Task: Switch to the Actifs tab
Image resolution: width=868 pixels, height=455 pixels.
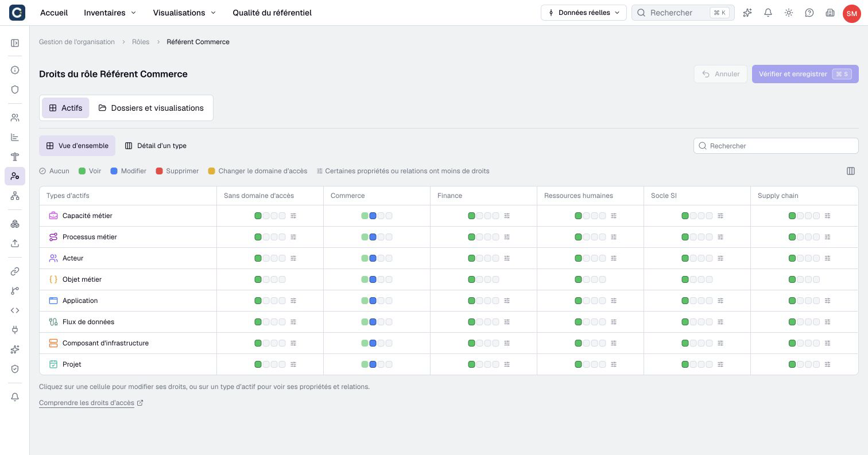Action: point(65,108)
